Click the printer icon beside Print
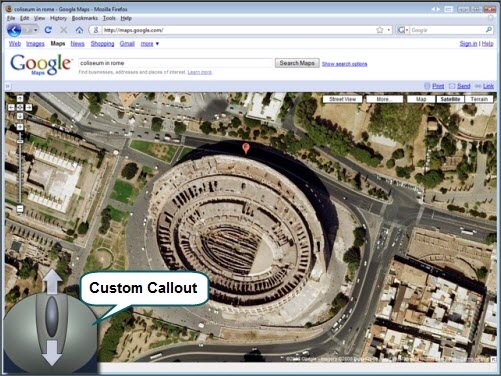 click(427, 86)
